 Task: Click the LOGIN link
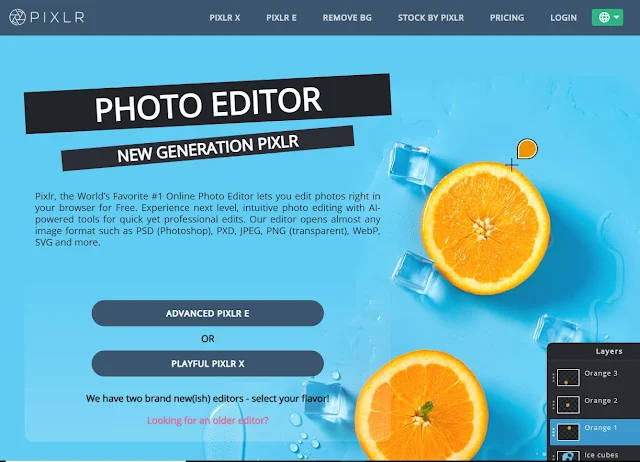[563, 18]
